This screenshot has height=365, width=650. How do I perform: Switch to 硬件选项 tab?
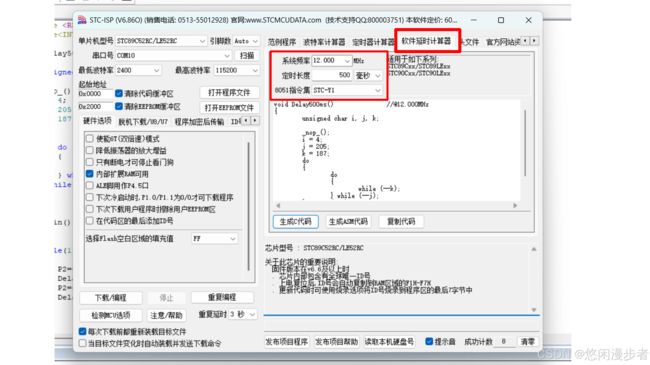coord(97,121)
